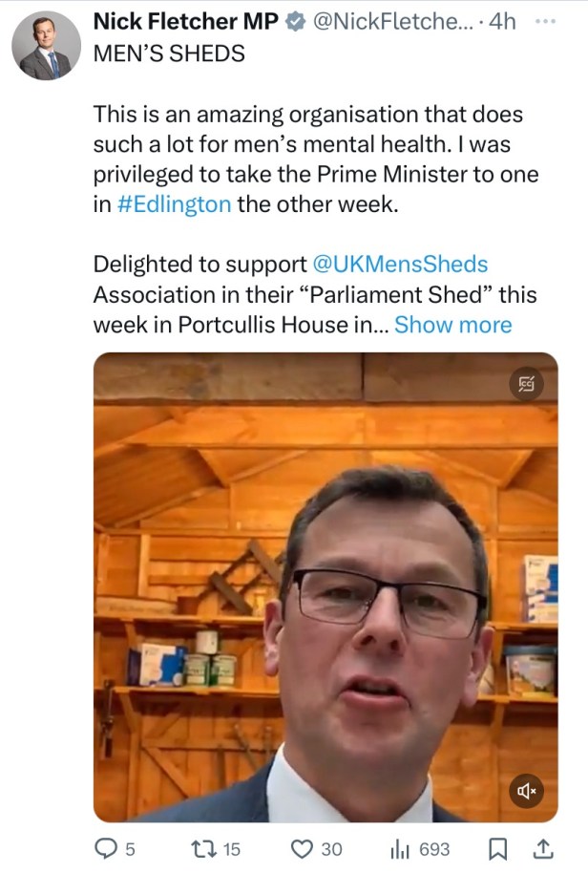Open Nick Fletcher's profile picture
The height and width of the screenshot is (873, 588).
click(x=46, y=45)
